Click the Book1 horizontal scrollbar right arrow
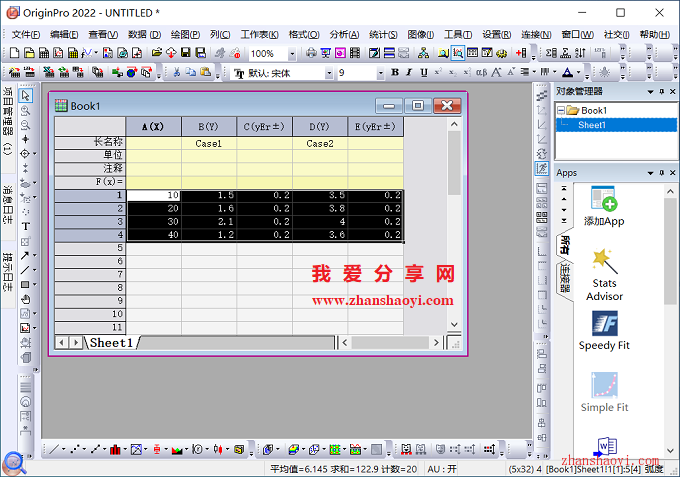The width and height of the screenshot is (680, 477). pyautogui.click(x=436, y=343)
